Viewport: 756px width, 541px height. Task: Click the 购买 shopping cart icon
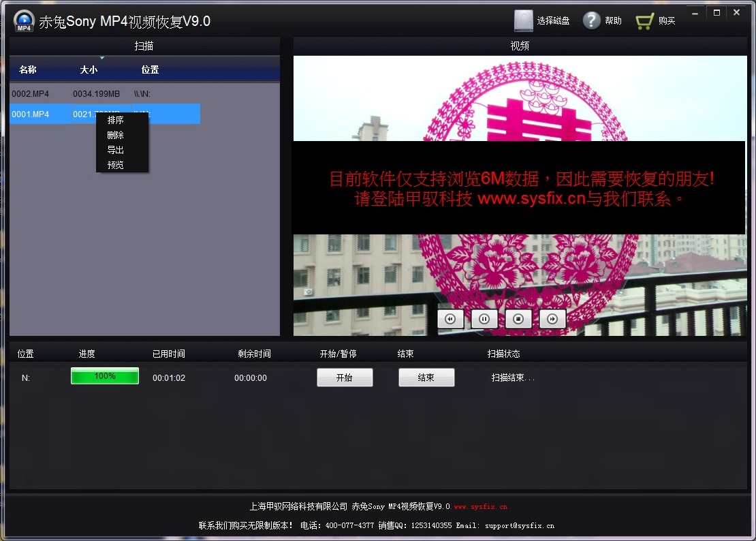(x=644, y=20)
